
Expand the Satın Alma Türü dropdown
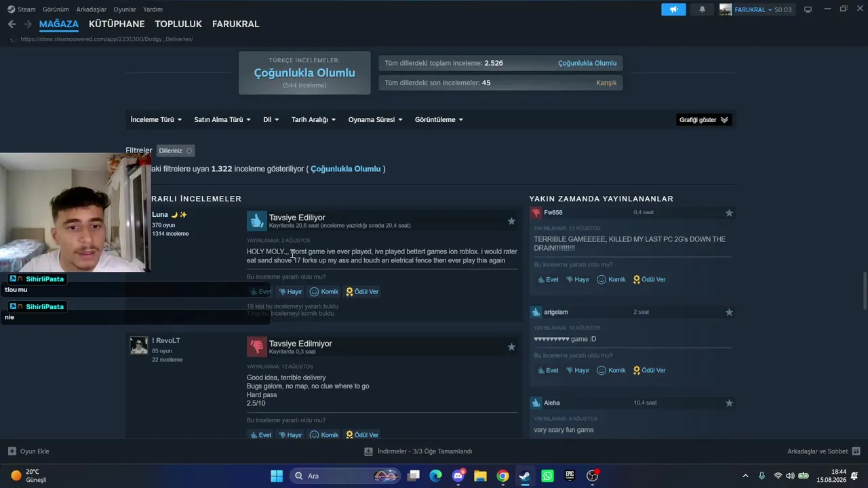[x=222, y=120]
